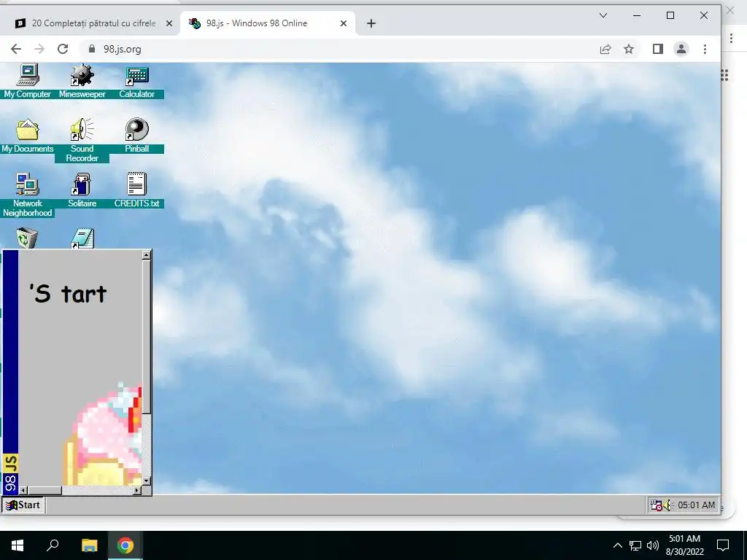Viewport: 747px width, 560px height.
Task: Click the Windows 10 network tray icon
Action: (635, 545)
